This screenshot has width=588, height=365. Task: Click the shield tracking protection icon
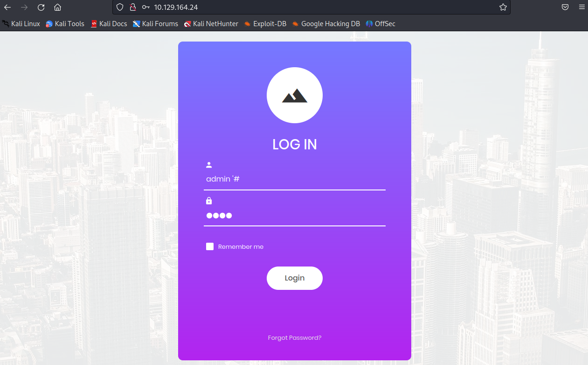point(120,7)
